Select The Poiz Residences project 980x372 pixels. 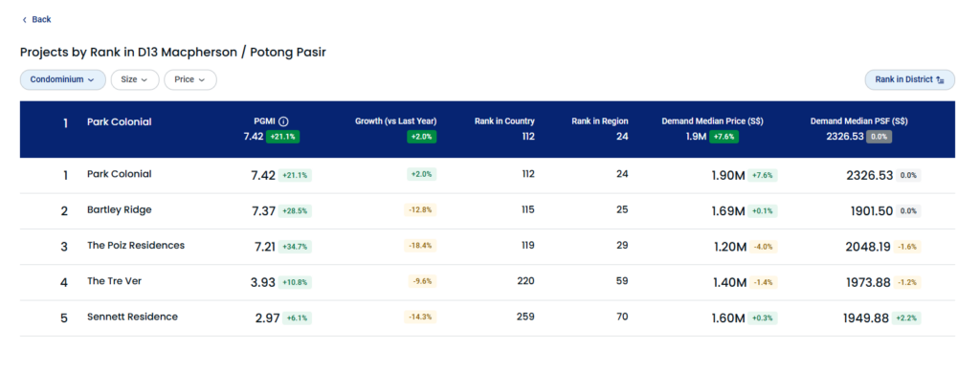(x=487, y=247)
